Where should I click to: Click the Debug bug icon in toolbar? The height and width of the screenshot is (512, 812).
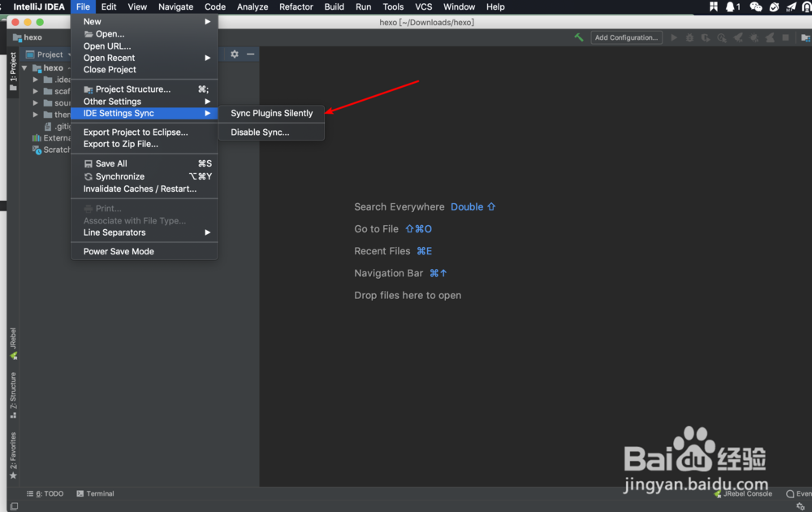coord(689,37)
